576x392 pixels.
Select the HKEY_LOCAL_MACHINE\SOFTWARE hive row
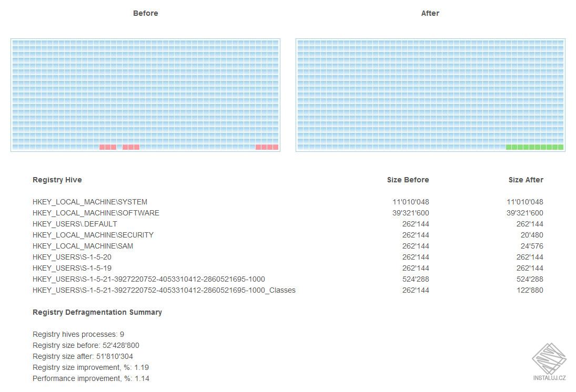click(96, 213)
